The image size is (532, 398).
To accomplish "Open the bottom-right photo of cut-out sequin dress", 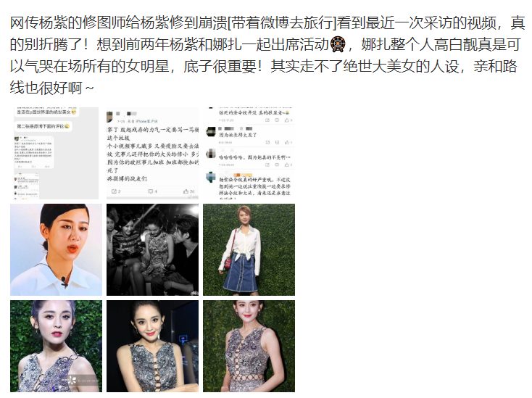I will (x=249, y=346).
